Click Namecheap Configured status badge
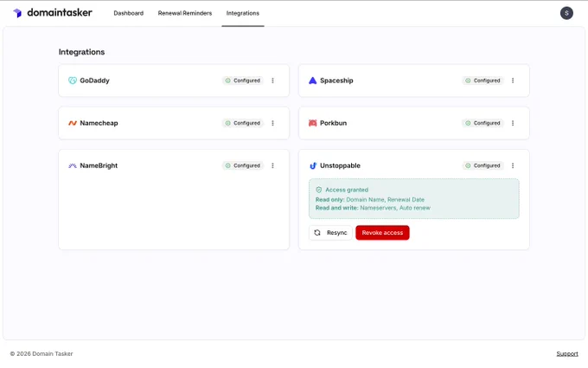 coord(243,123)
